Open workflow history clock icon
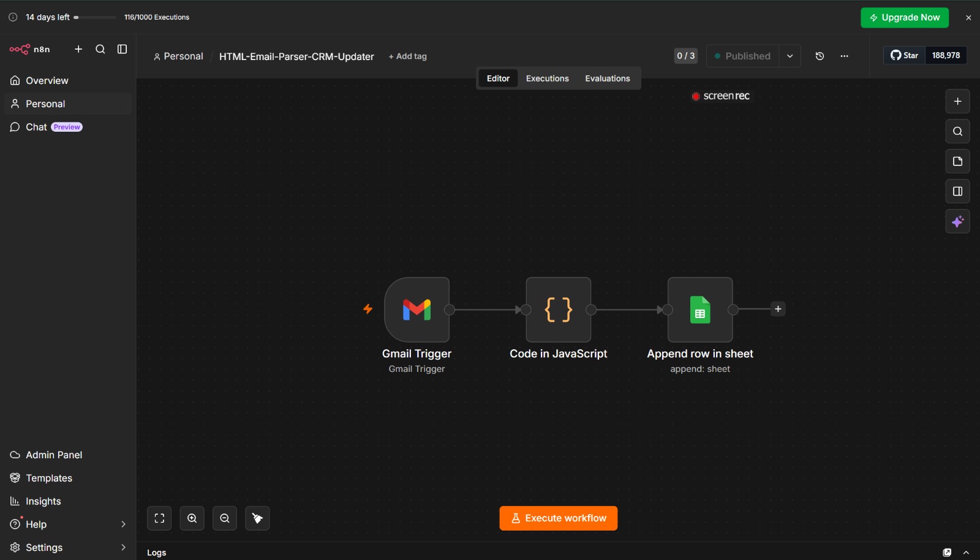Screen dimensions: 980x560 [820, 56]
